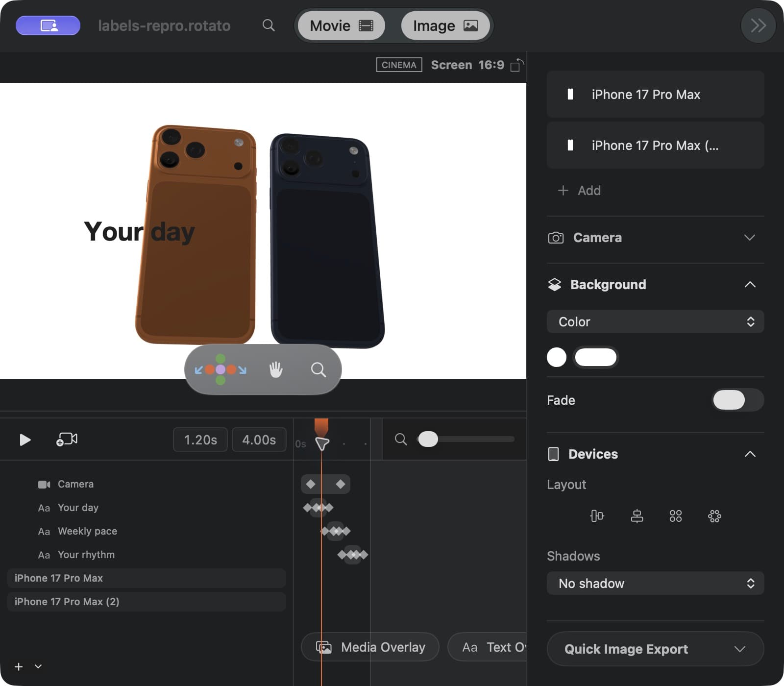Choose the four-grid devices layout

coord(676,516)
